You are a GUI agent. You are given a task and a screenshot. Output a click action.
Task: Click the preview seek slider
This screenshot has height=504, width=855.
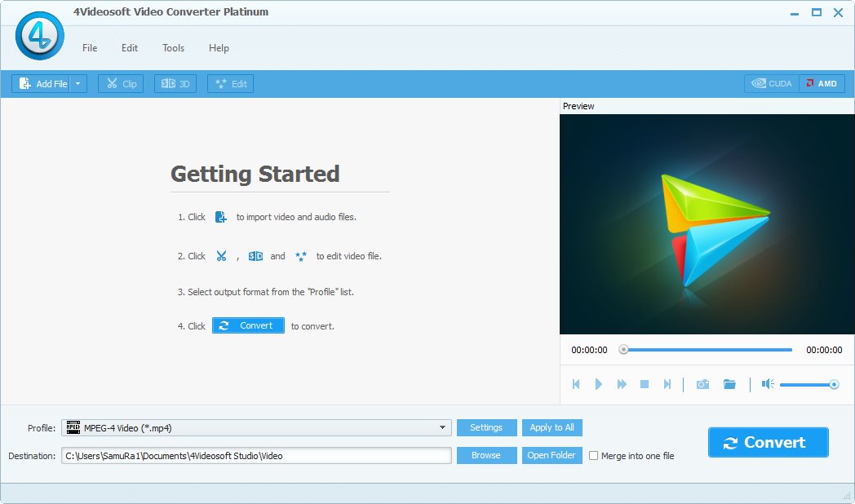707,350
